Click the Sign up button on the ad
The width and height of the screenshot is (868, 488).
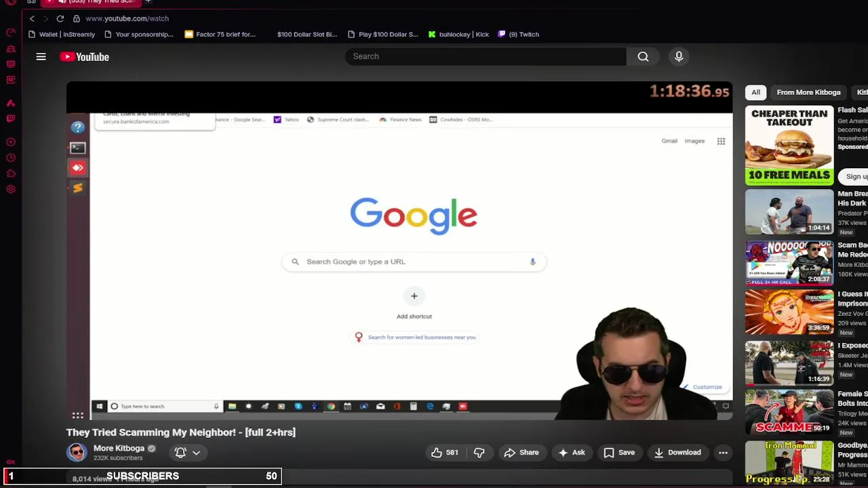[856, 177]
